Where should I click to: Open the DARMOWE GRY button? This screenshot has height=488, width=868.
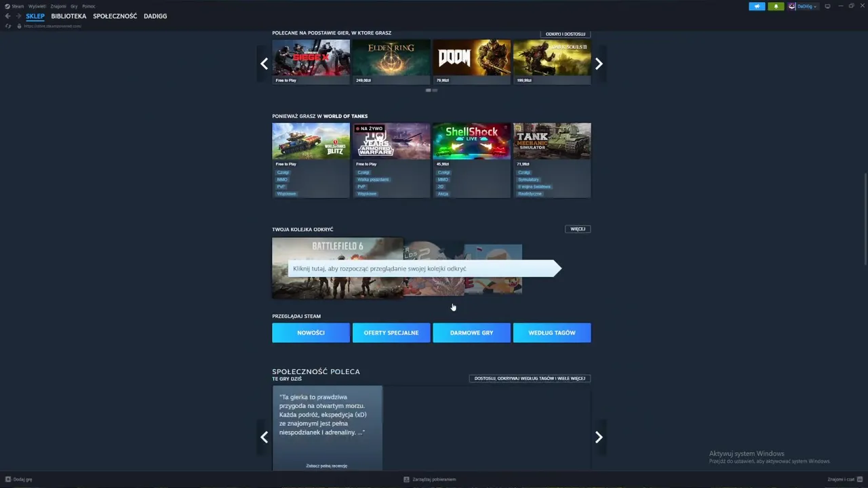click(x=471, y=333)
